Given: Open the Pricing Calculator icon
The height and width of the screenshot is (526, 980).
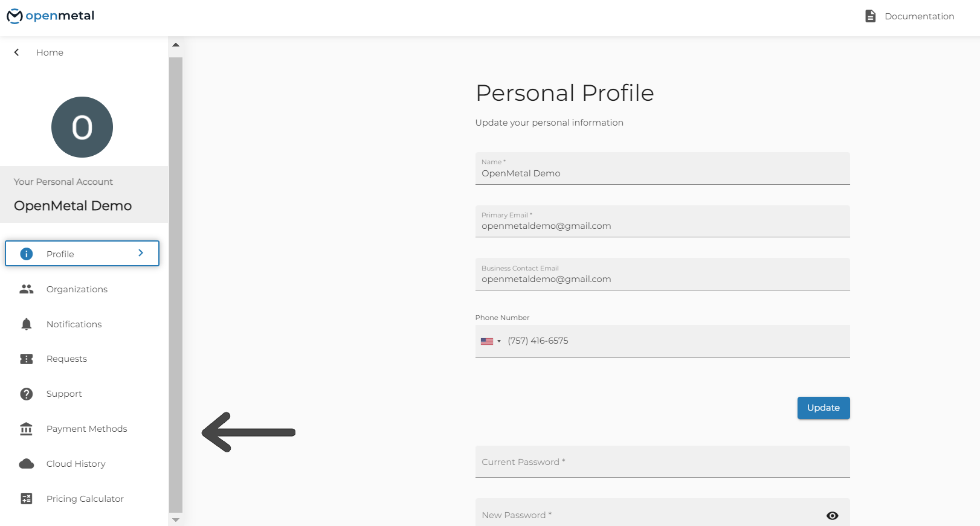Looking at the screenshot, I should (26, 498).
